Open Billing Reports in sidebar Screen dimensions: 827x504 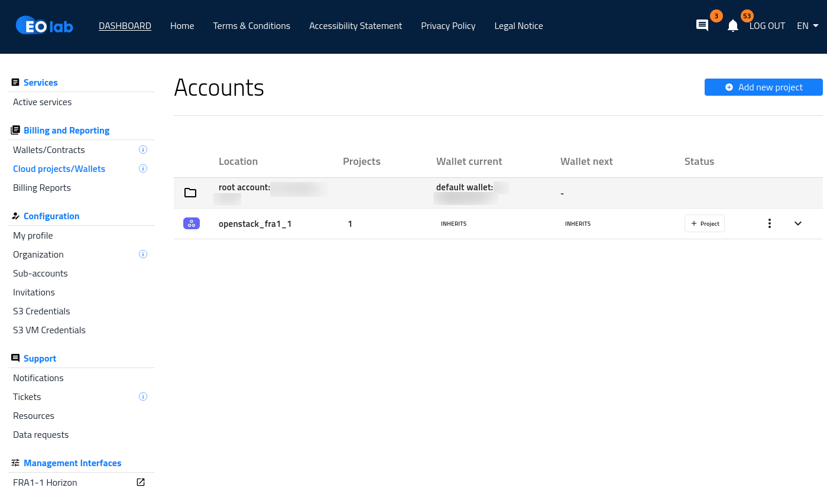[x=42, y=188]
